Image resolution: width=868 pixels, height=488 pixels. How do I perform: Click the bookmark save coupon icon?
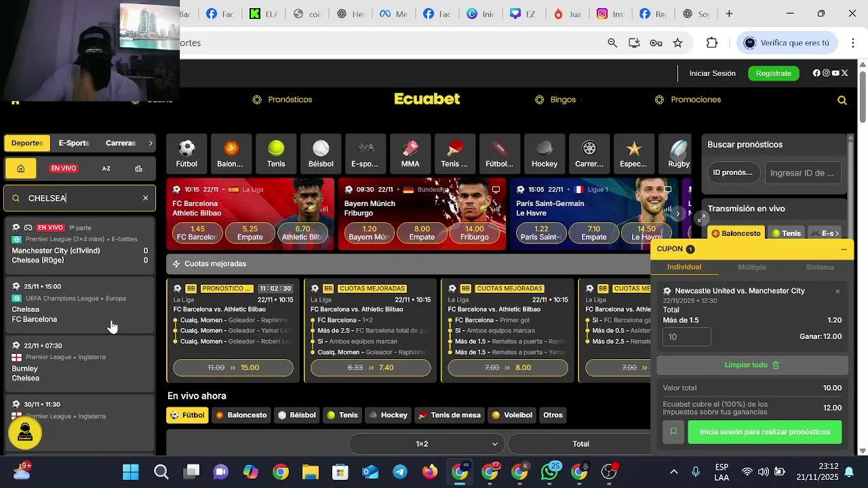(x=673, y=432)
